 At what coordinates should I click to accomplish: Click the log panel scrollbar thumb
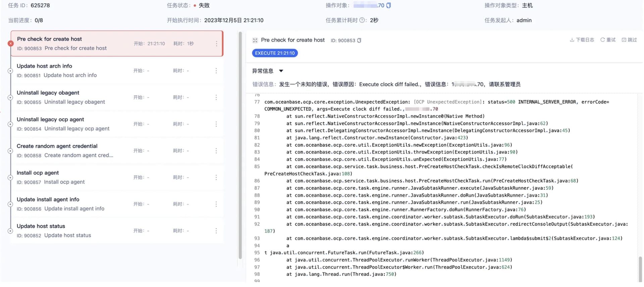640,269
